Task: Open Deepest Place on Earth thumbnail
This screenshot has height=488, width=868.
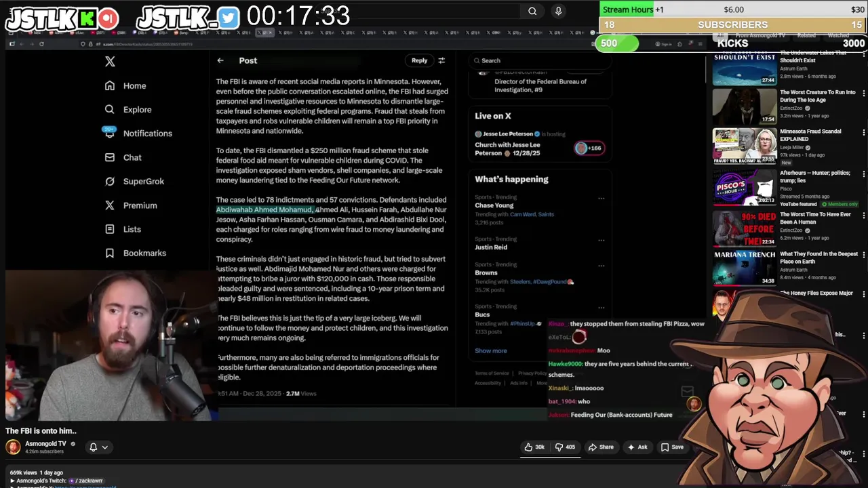Action: coord(745,268)
